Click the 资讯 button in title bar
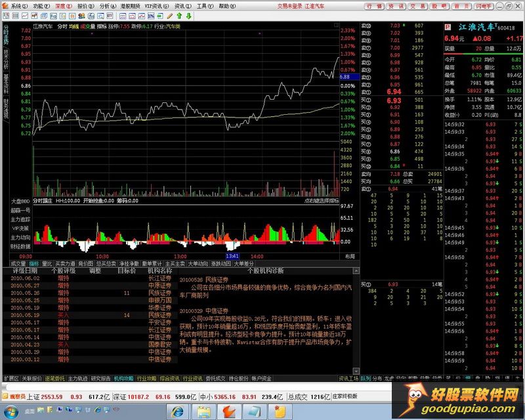The width and height of the screenshot is (525, 420). click(x=396, y=6)
